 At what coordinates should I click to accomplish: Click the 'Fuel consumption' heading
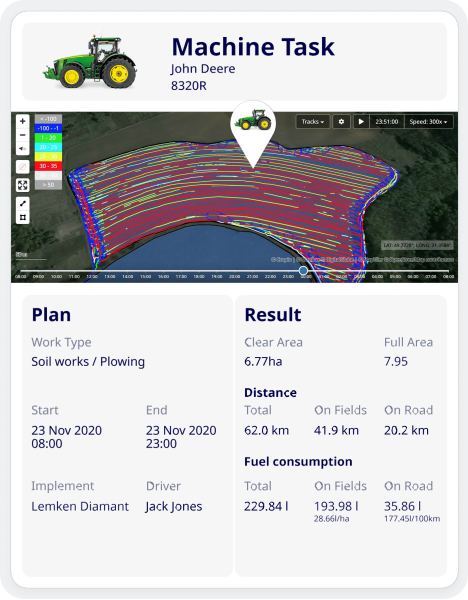coord(298,462)
